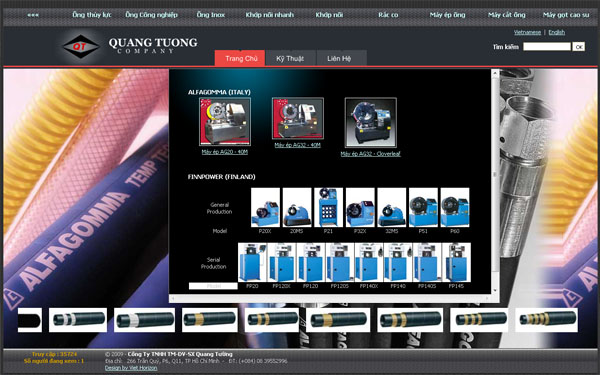Screen dimensions: 600x375
Task: Click the four-gold-band hose thumbnail at bottom
Action: coord(546,320)
